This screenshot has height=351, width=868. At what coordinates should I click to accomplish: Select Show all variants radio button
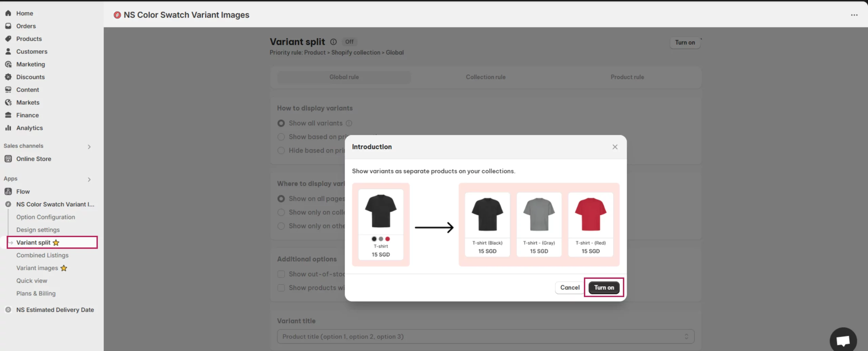[281, 123]
